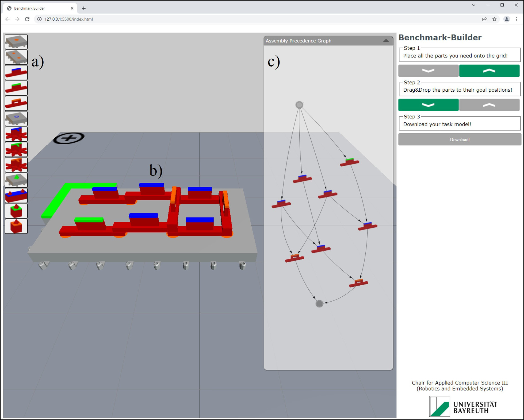The image size is (524, 420).
Task: Choose the blue-topped red star connector part
Action: click(x=16, y=134)
